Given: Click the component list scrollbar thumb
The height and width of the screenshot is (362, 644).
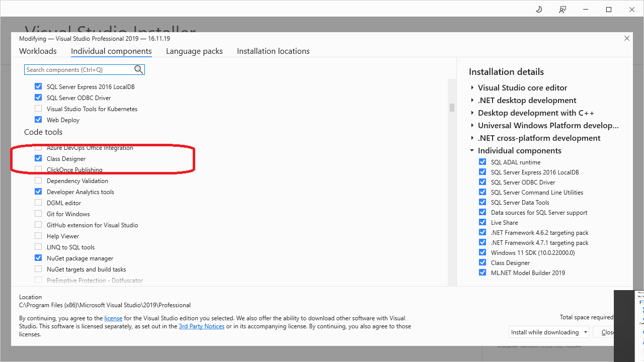Looking at the screenshot, I should 452,107.
